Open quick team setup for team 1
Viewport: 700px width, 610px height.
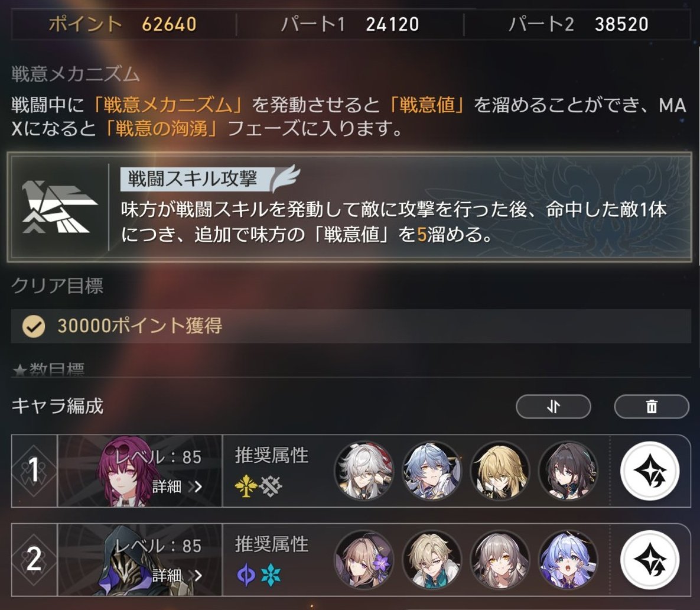650,471
